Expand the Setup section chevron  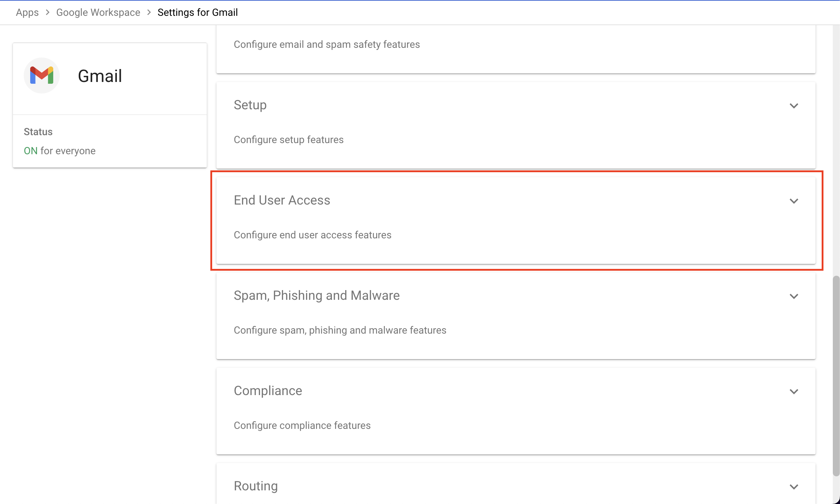point(794,106)
